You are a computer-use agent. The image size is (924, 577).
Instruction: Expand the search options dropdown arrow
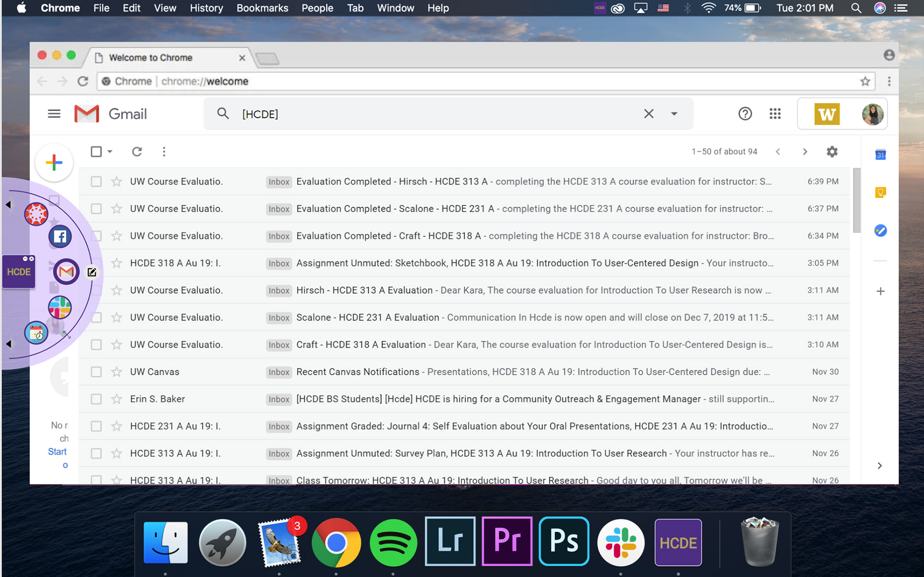[674, 114]
